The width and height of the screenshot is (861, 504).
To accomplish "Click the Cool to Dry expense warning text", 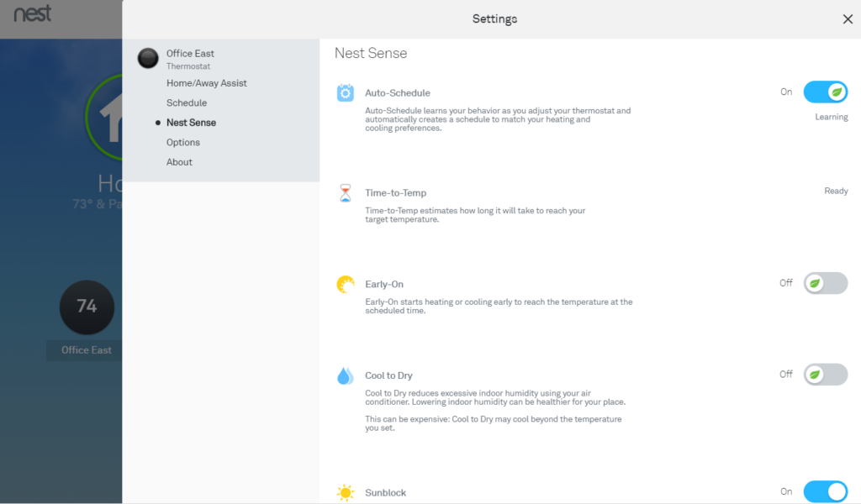I will point(493,423).
